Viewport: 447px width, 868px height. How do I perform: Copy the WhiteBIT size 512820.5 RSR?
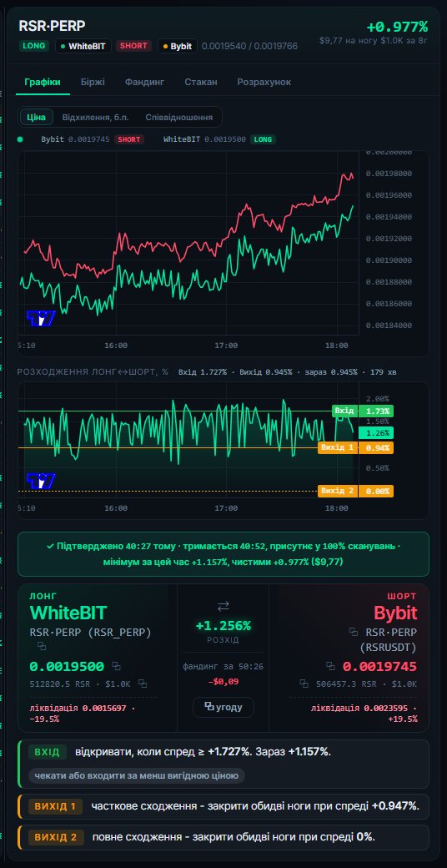pos(142,684)
